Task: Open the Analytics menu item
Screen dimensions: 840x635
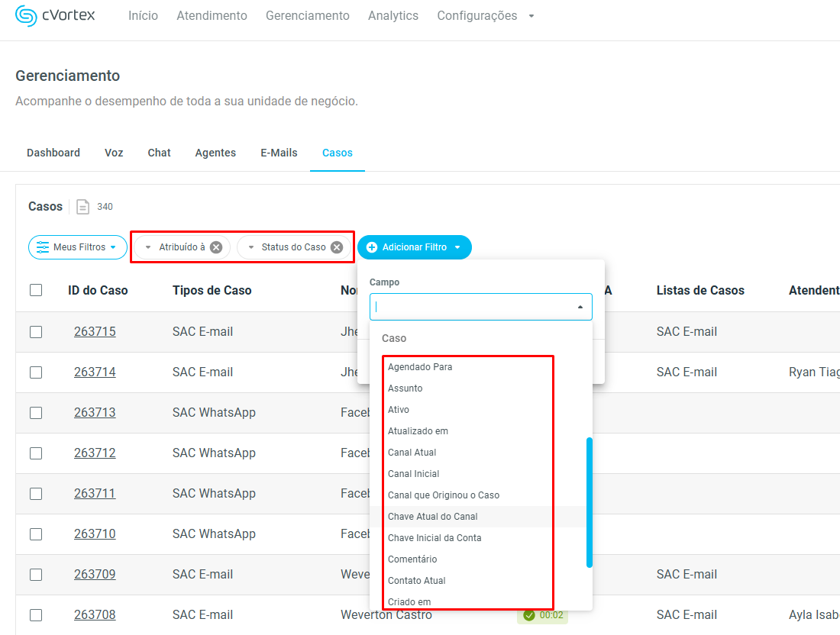Action: 393,16
